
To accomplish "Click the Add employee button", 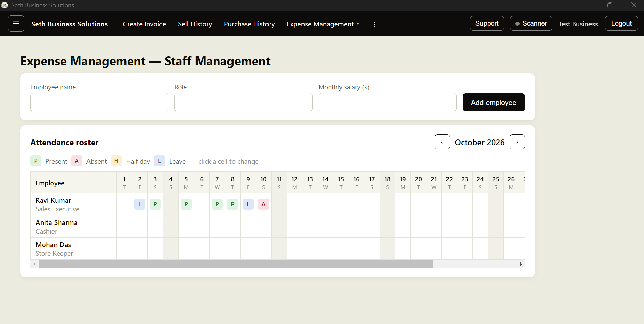I will [494, 102].
